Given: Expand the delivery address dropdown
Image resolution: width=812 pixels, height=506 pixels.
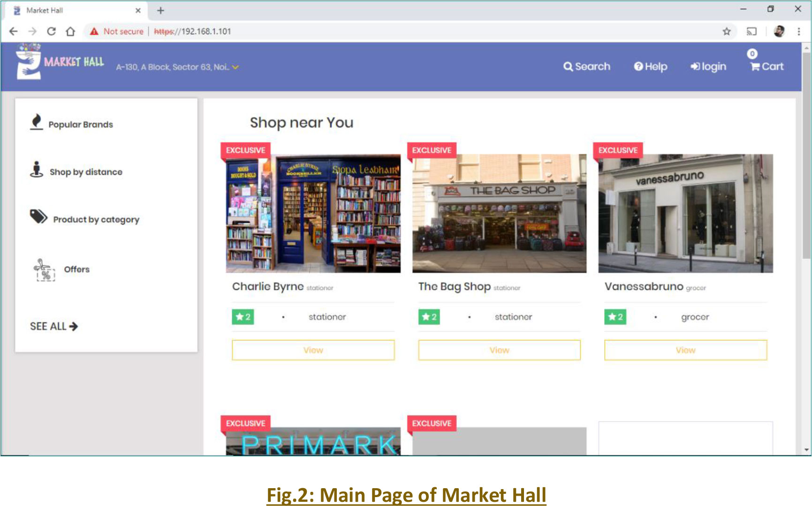Looking at the screenshot, I should tap(235, 67).
